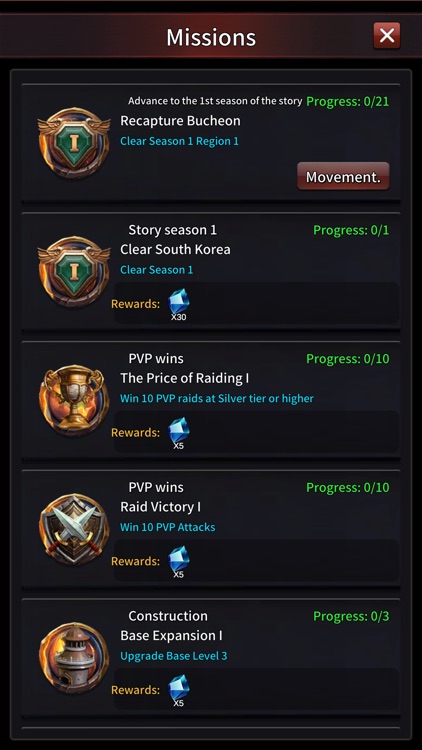Viewport: 422px width, 750px height.
Task: Open the Clear Season 1 Region 1 link
Action: point(179,142)
